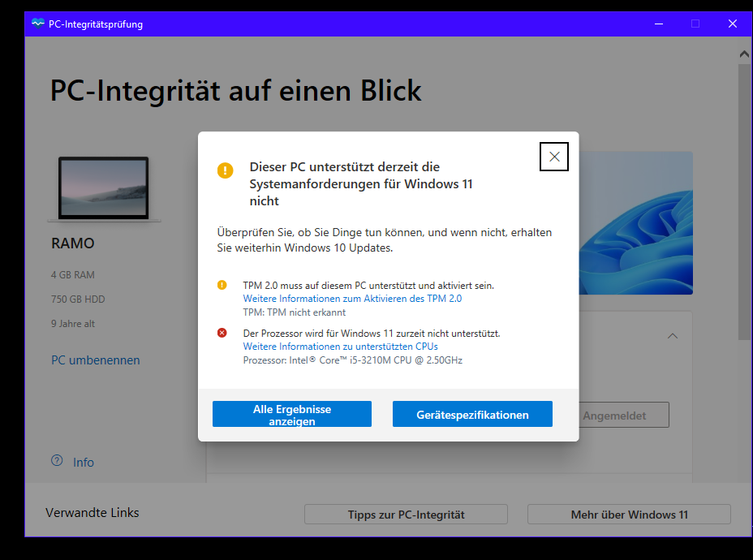Collapse the section using the chevron-up arrow

673,336
